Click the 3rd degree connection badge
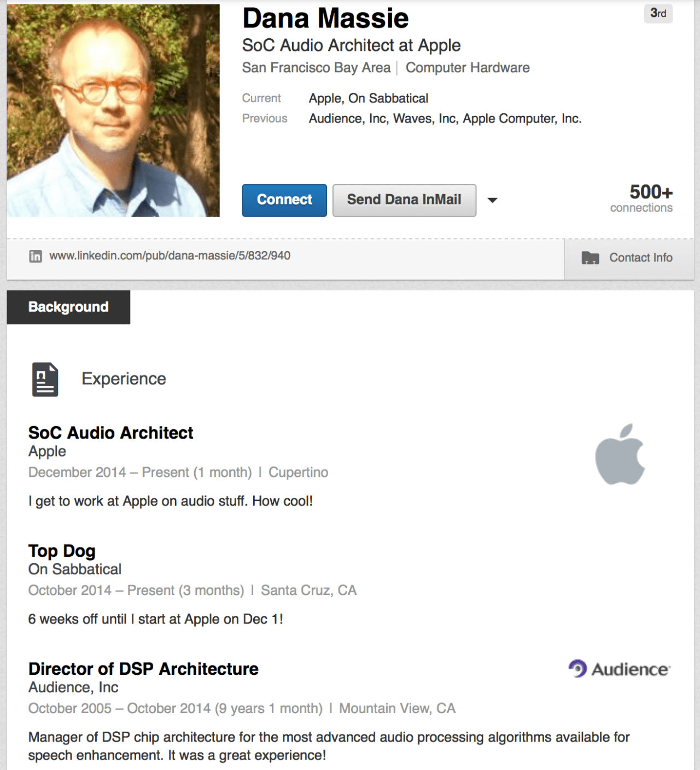This screenshot has height=770, width=700. (658, 13)
